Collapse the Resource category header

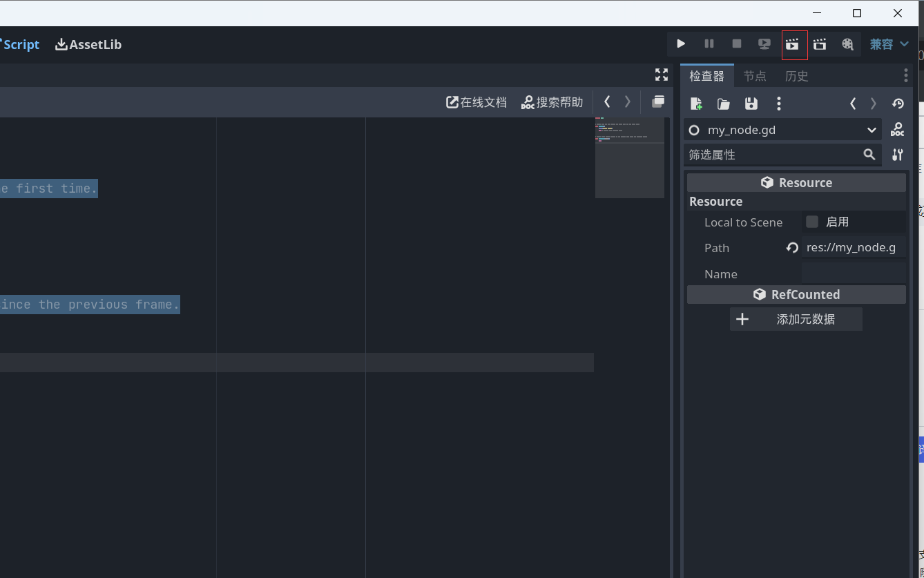coord(796,182)
